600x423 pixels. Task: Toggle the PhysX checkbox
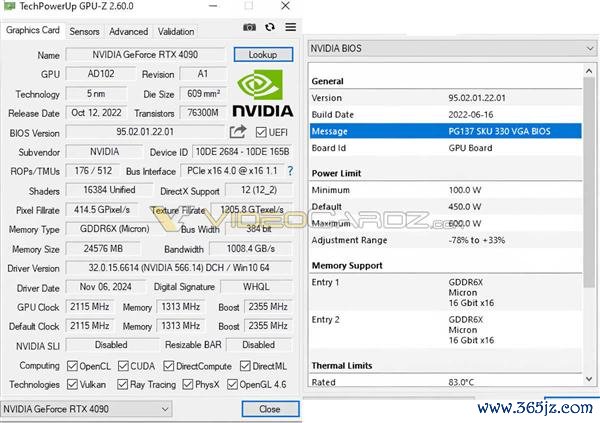[188, 384]
